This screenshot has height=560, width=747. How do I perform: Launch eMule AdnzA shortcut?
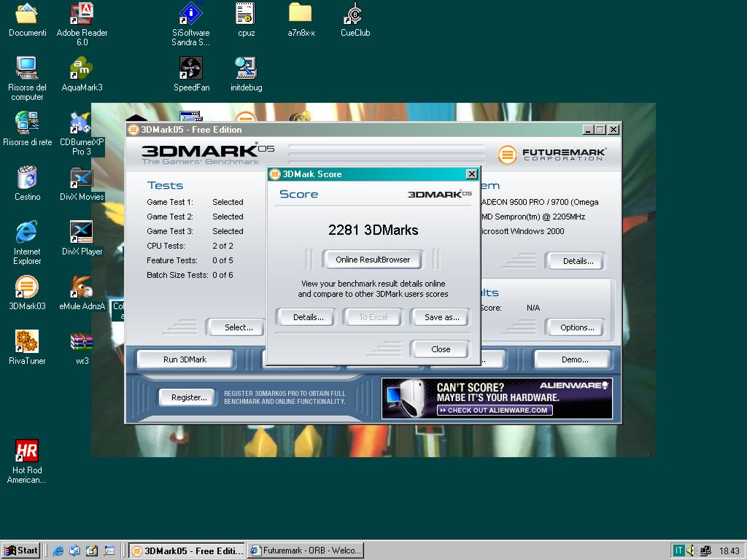pyautogui.click(x=82, y=293)
